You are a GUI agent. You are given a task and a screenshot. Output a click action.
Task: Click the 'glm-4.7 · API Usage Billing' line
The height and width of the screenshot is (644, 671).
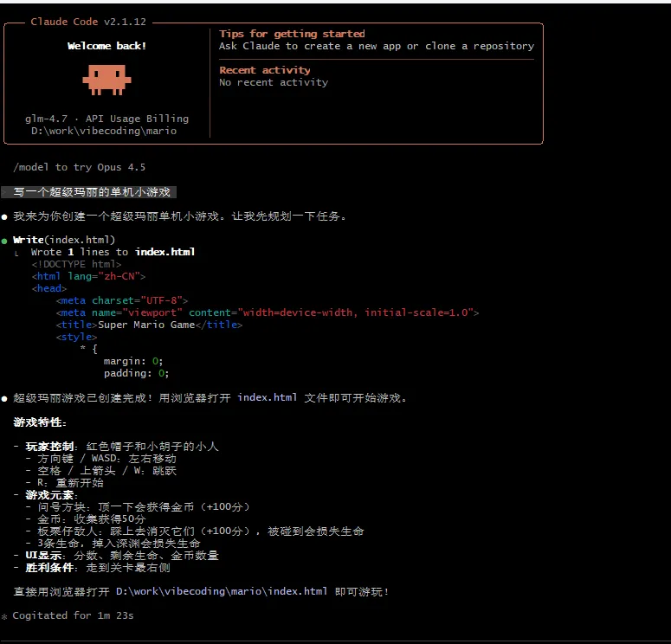coord(107,119)
